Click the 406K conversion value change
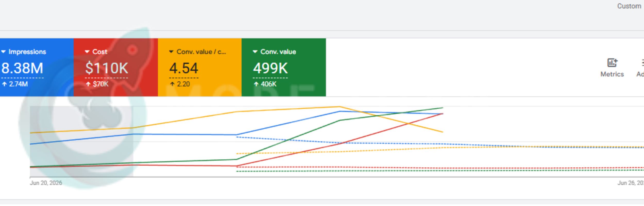This screenshot has width=644, height=206. [x=269, y=84]
